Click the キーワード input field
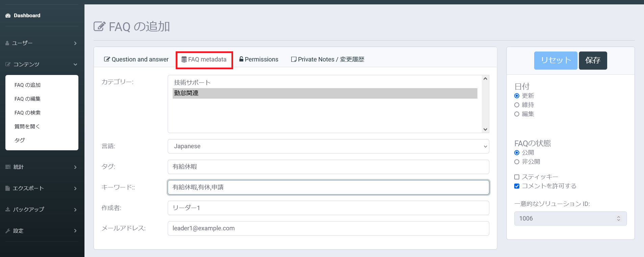The image size is (644, 257). [328, 187]
